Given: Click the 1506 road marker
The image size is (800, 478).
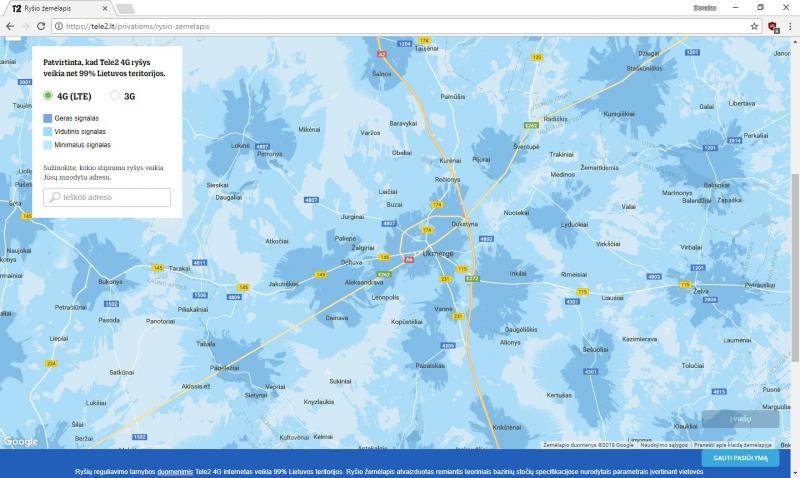Looking at the screenshot, I should [201, 295].
